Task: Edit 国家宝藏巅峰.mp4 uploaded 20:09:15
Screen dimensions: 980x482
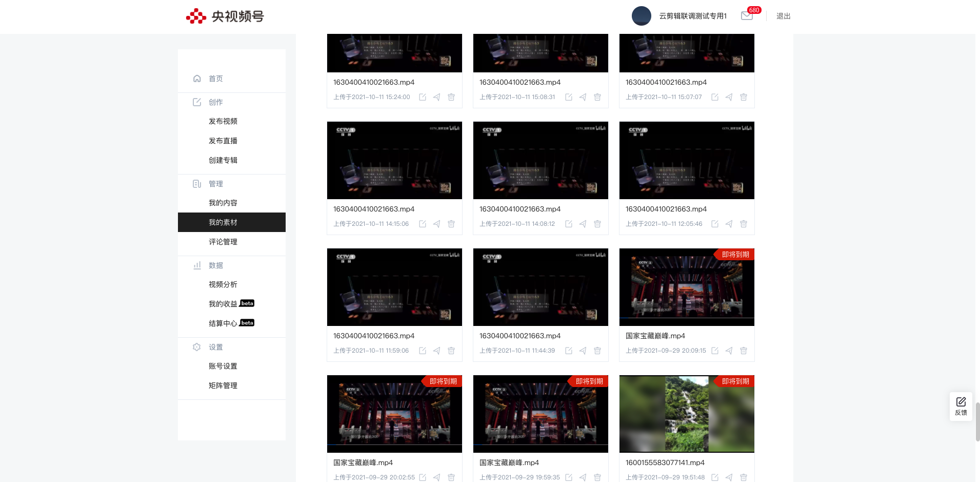Action: 715,351
